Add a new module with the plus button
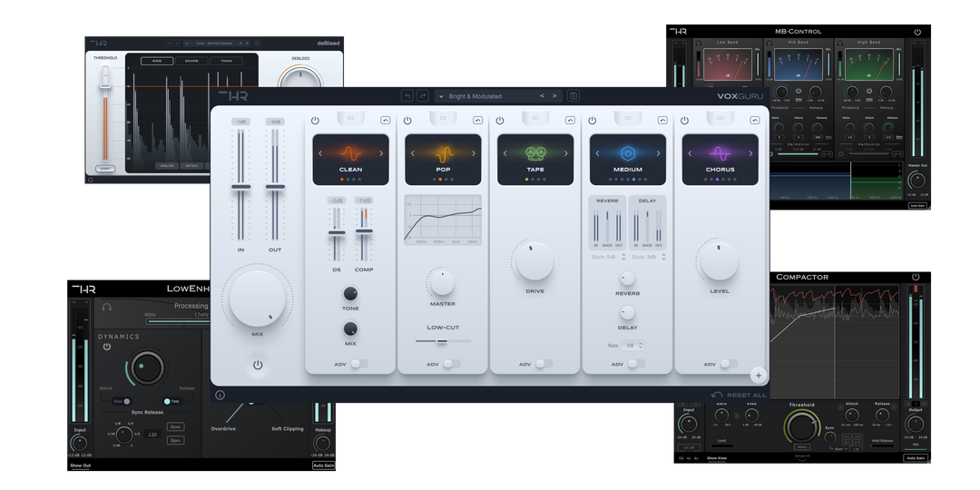This screenshot has height=490, width=980. click(x=758, y=376)
